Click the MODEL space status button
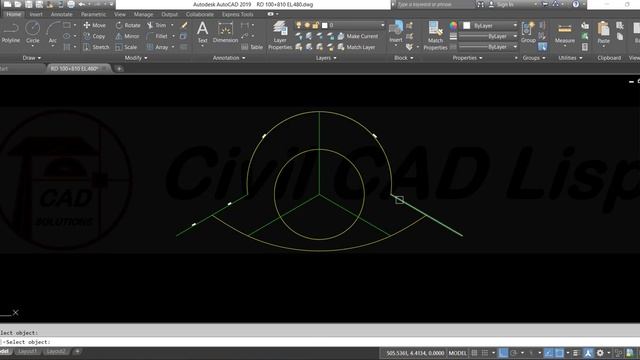Image resolution: width=640 pixels, height=360 pixels. click(457, 353)
